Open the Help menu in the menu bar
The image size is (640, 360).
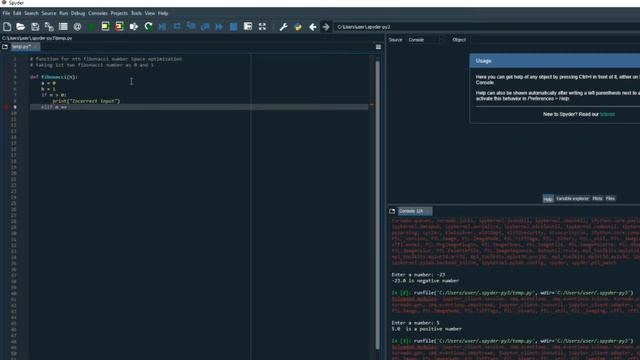[x=163, y=13]
